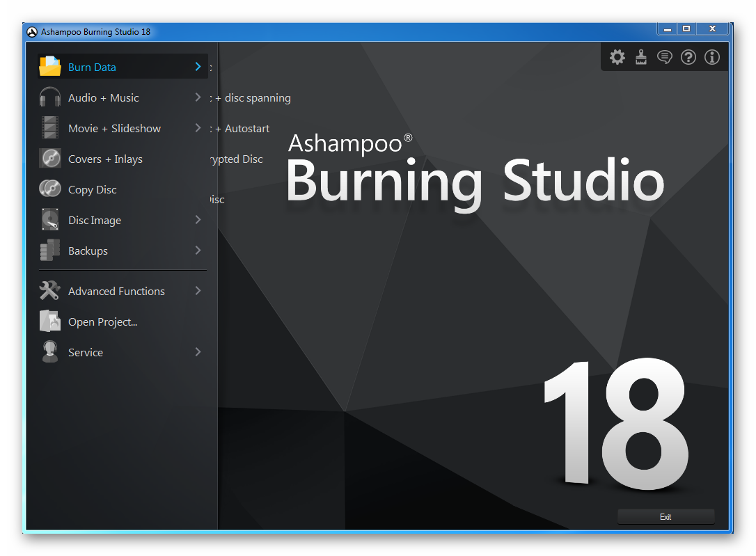The width and height of the screenshot is (756, 556).
Task: Click the Exit button
Action: coord(666,516)
